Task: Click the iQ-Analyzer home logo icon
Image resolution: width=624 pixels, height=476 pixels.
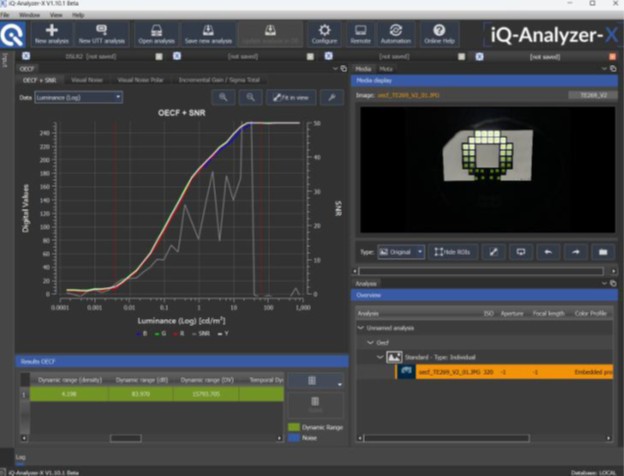Action: click(x=13, y=35)
